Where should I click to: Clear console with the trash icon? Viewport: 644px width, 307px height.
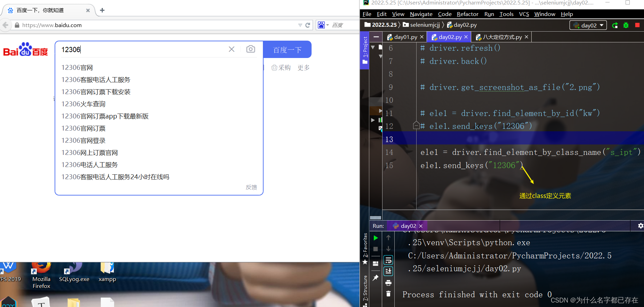(x=388, y=294)
